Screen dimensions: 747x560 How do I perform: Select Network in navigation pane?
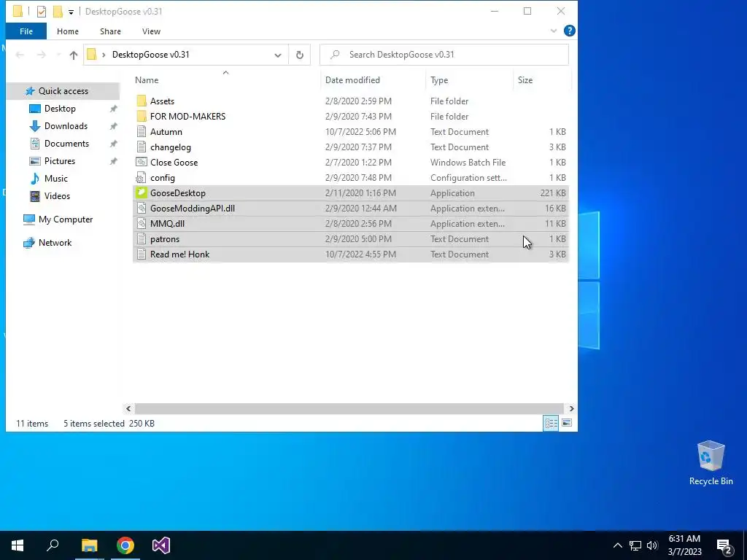point(55,243)
